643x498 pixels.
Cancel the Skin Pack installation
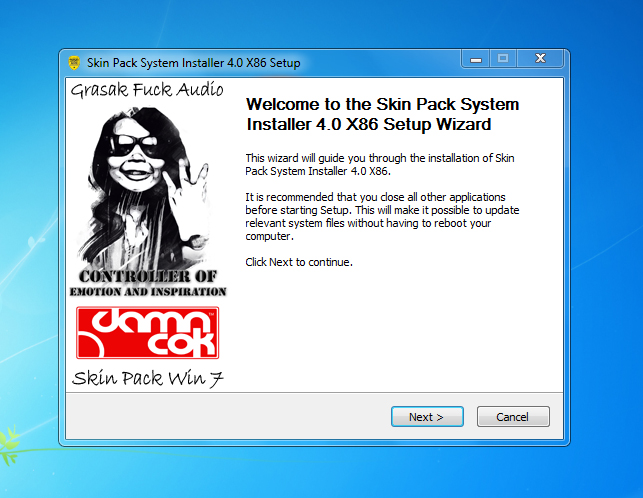(513, 417)
